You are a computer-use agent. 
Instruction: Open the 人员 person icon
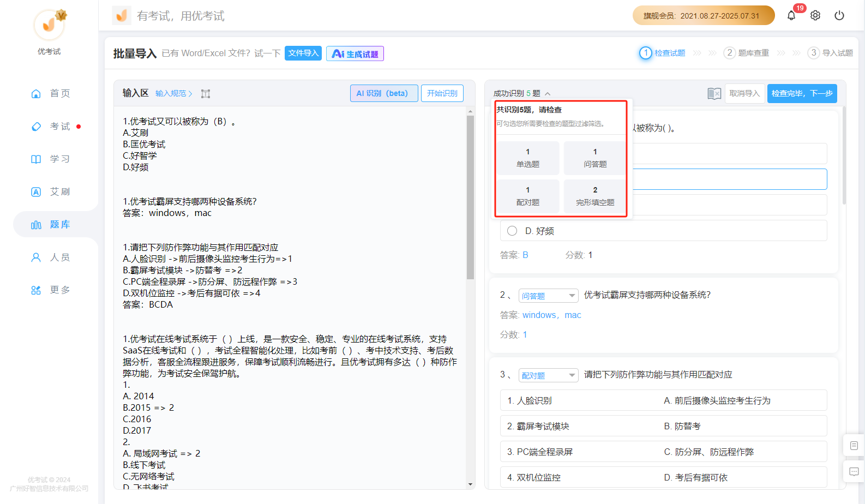click(x=36, y=257)
